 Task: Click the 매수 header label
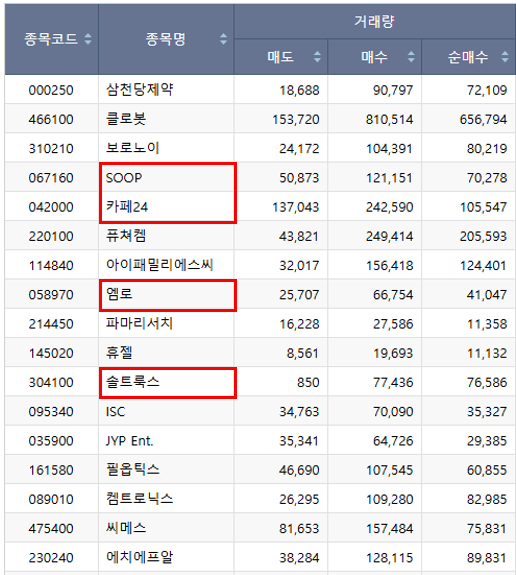click(x=374, y=57)
